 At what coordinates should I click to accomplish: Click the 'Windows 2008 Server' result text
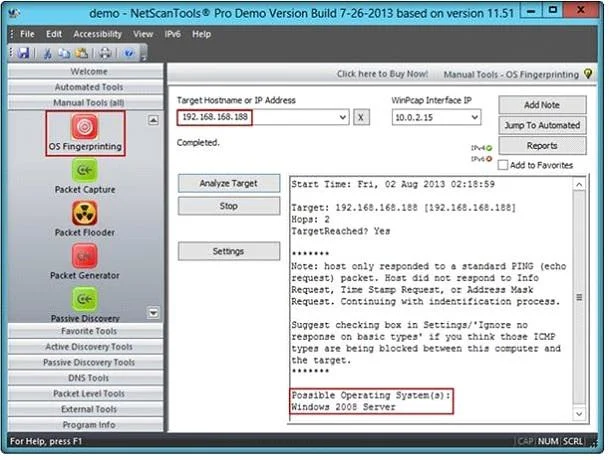click(x=343, y=407)
